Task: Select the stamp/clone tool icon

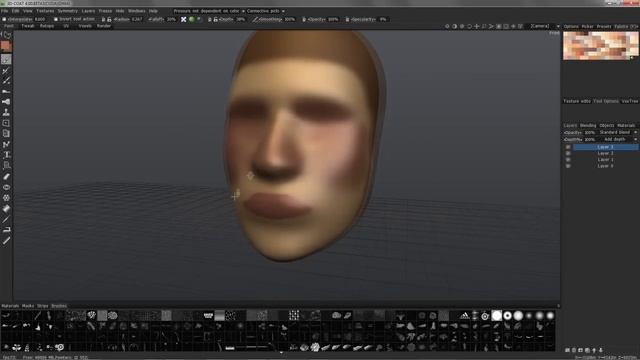Action: tap(6, 112)
